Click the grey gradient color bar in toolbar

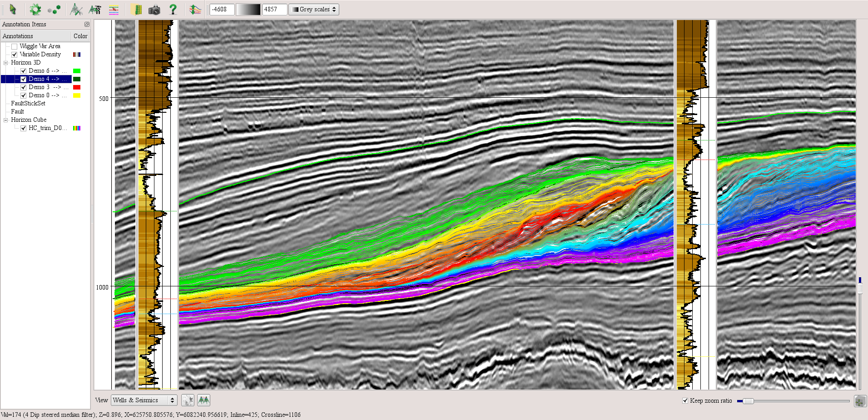coord(248,10)
